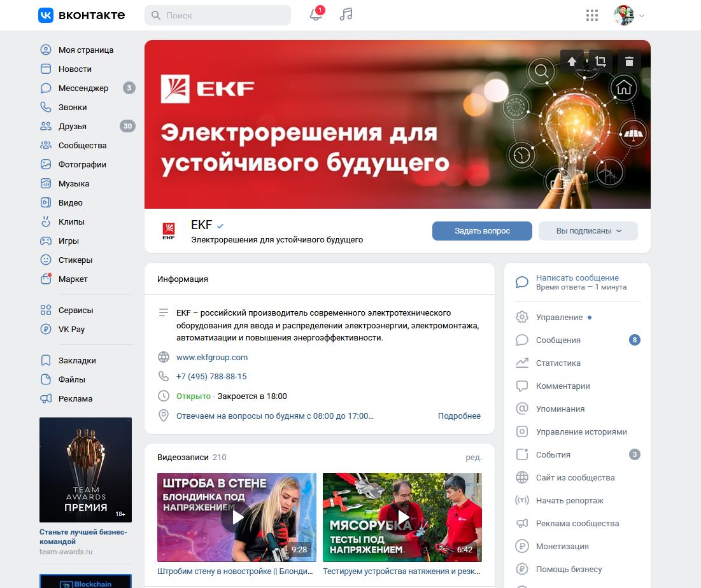The image size is (701, 588).
Task: Open the Team Awards Премия ad image
Action: (85, 470)
